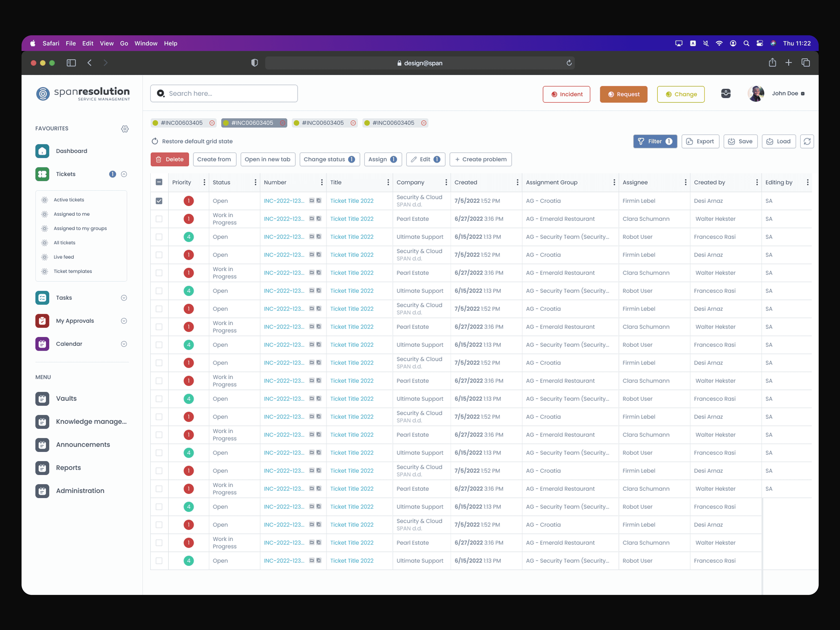This screenshot has width=840, height=630.
Task: Click the favourites settings gear icon
Action: (x=125, y=129)
